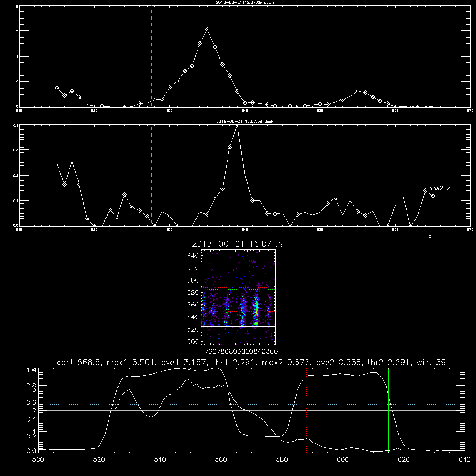This screenshot has height=476, width=476.
Task: Click the x-axis label 620 of the bottom plot
Action: (x=404, y=460)
